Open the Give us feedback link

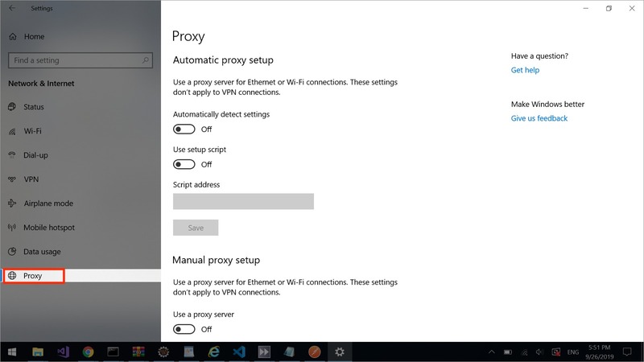pyautogui.click(x=539, y=118)
